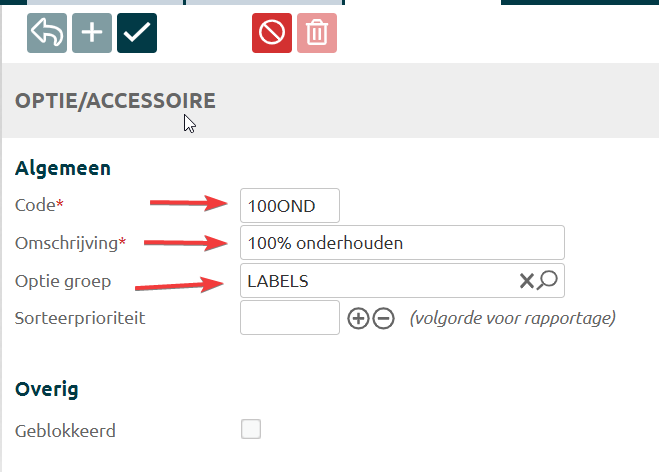Enable the Geblokkeerd checkbox
This screenshot has width=659, height=472.
pos(251,430)
